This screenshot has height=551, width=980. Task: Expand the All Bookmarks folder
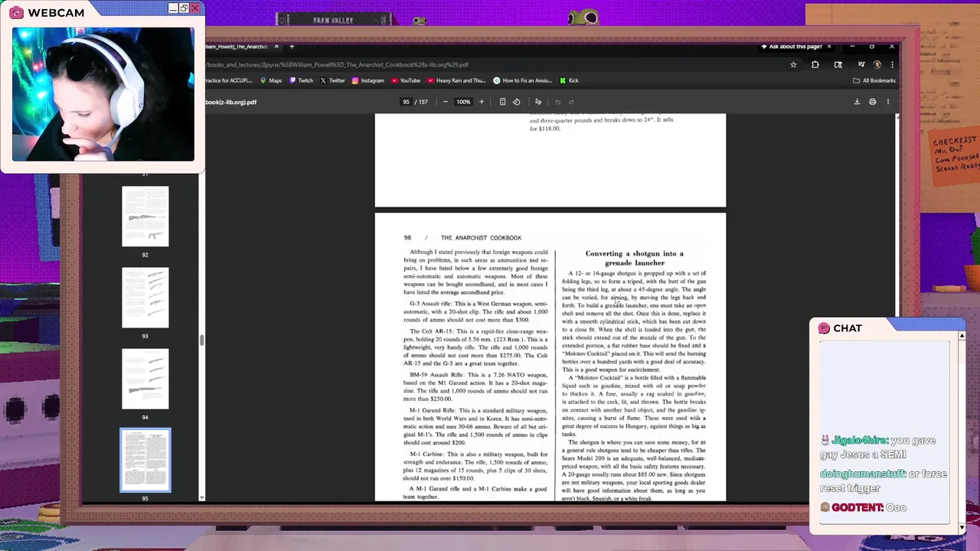874,80
